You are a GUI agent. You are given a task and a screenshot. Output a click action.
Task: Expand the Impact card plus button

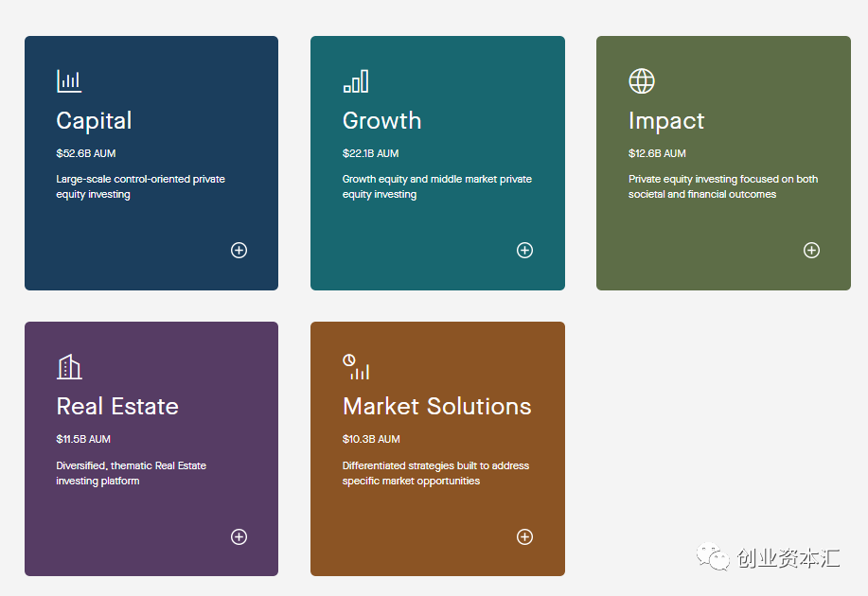[811, 250]
